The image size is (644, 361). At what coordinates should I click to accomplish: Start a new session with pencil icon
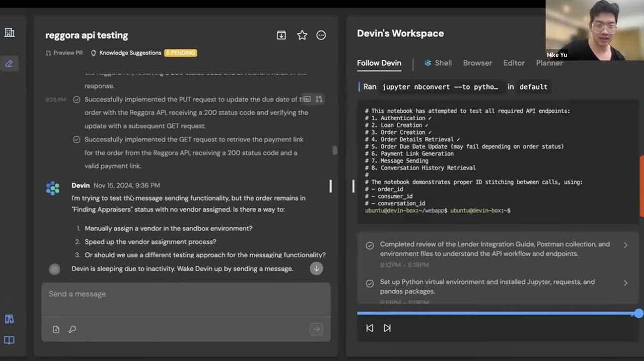click(x=9, y=63)
